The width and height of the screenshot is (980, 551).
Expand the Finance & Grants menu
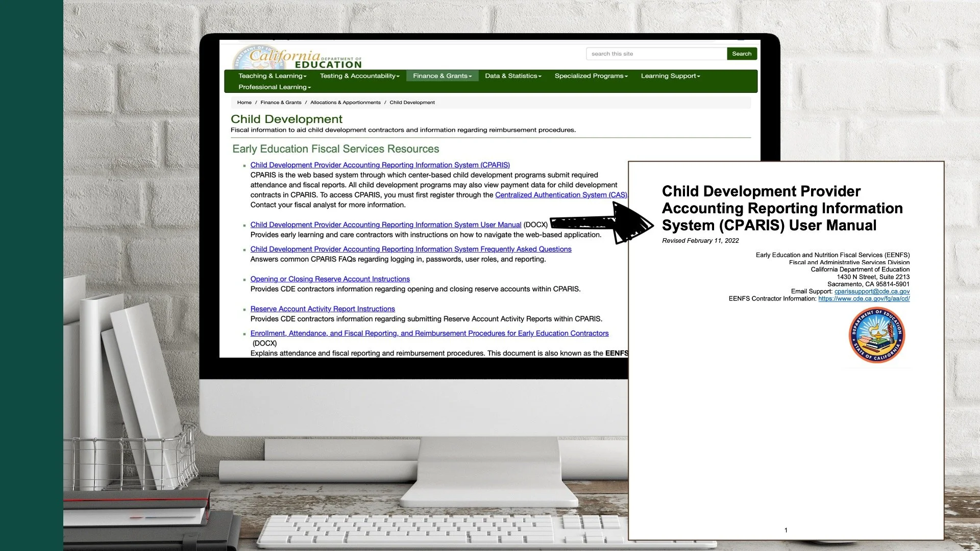442,76
